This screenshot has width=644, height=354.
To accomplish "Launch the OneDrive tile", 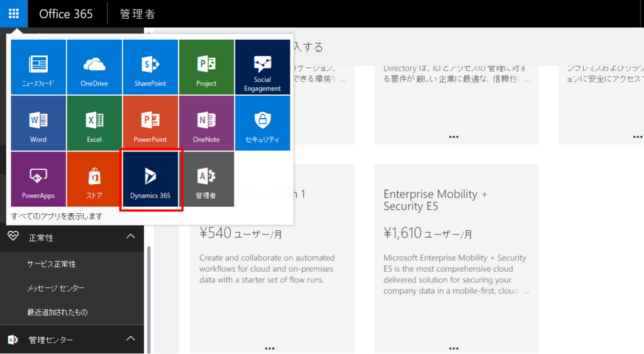I will [94, 67].
